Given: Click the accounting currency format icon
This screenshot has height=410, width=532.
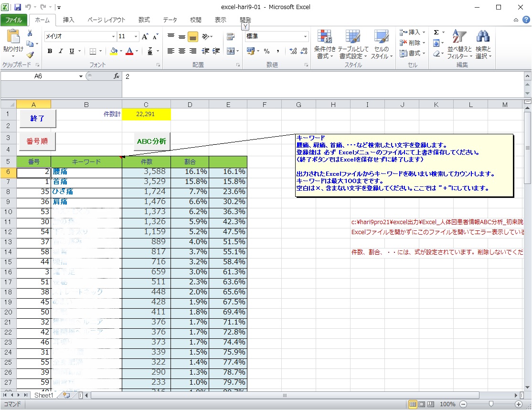Looking at the screenshot, I should click(251, 51).
